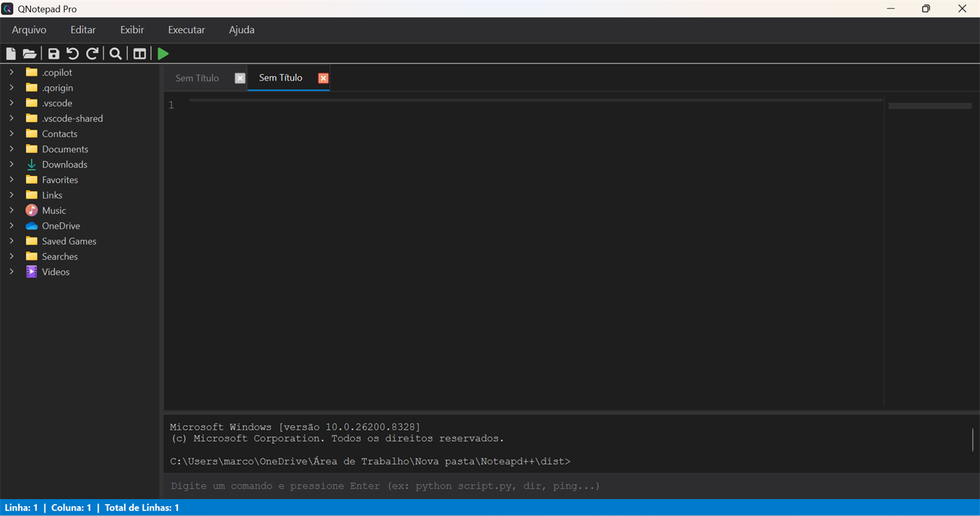The width and height of the screenshot is (980, 516).
Task: Click the Searches folder icon
Action: coord(32,257)
